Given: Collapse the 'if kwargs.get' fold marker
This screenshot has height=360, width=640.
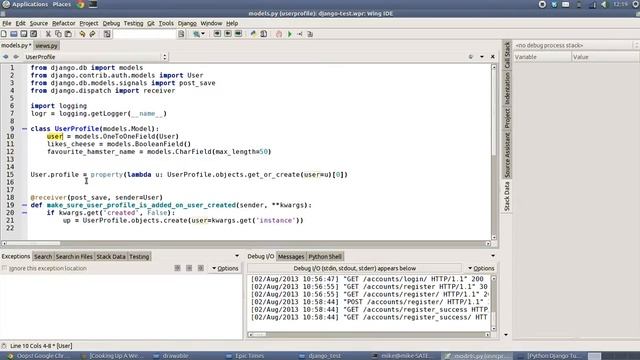Looking at the screenshot, I should point(24,213).
